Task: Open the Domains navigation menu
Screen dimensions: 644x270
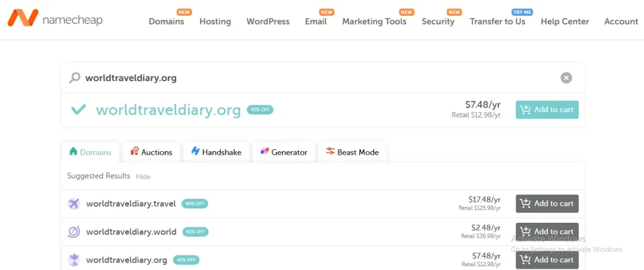Action: [166, 21]
